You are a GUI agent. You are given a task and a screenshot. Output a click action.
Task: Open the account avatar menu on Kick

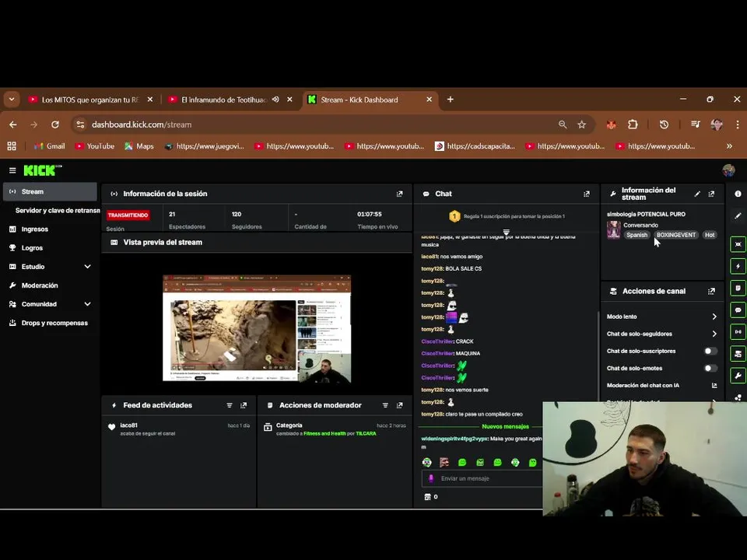click(728, 170)
